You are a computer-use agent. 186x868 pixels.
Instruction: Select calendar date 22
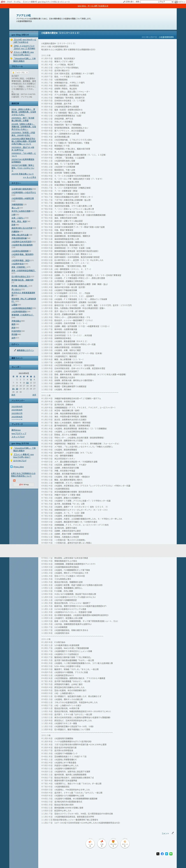tap(17, 389)
